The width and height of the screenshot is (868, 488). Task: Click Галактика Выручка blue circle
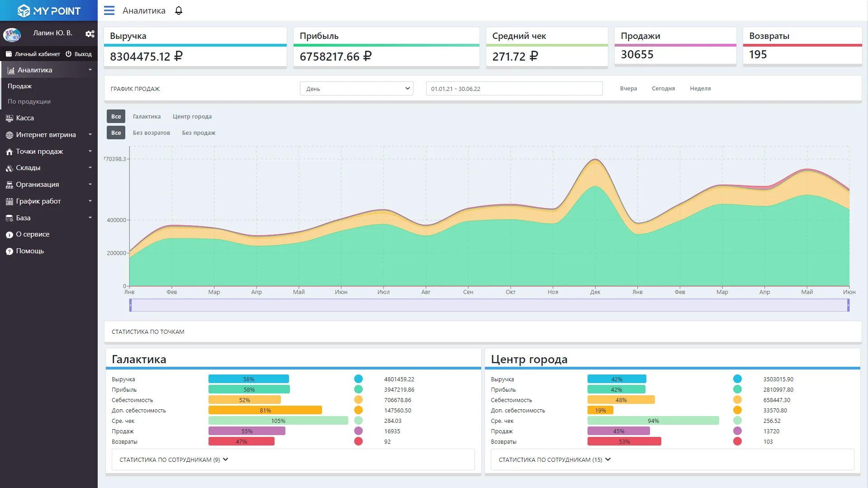(358, 379)
